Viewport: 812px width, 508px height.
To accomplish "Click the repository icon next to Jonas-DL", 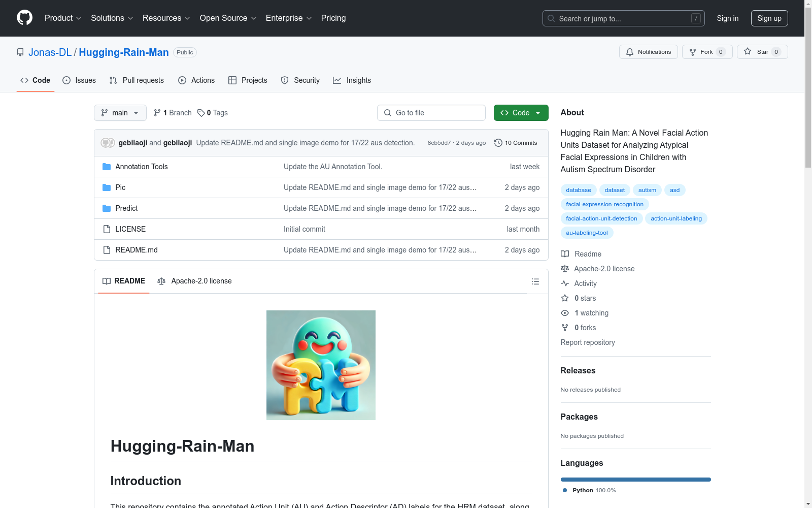I will click(20, 52).
